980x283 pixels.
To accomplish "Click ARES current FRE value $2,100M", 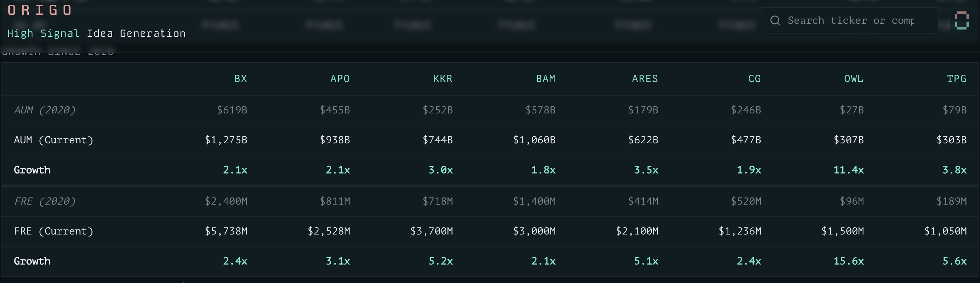I will [x=637, y=231].
